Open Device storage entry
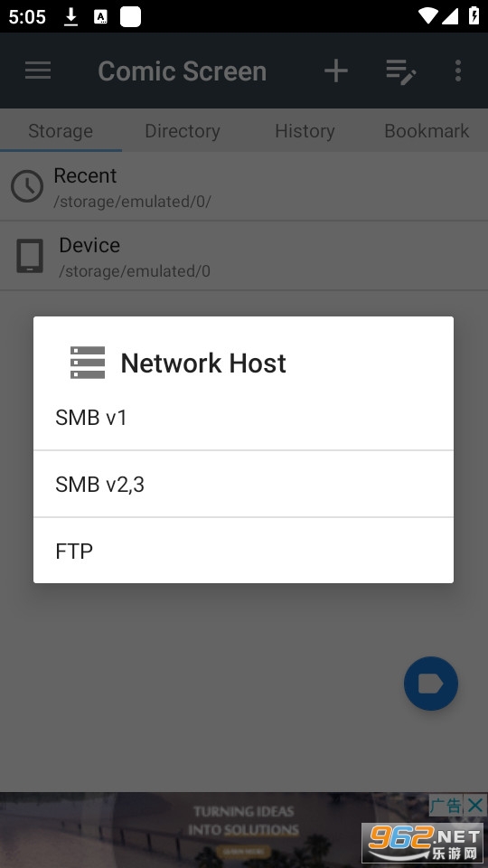 pyautogui.click(x=244, y=256)
